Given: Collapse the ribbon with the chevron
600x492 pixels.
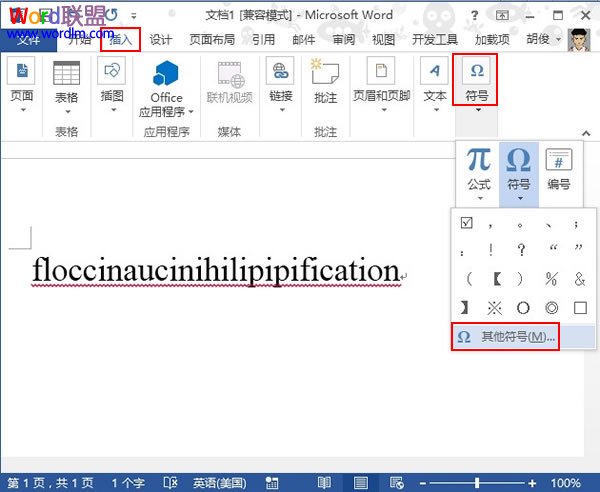Looking at the screenshot, I should [x=586, y=133].
